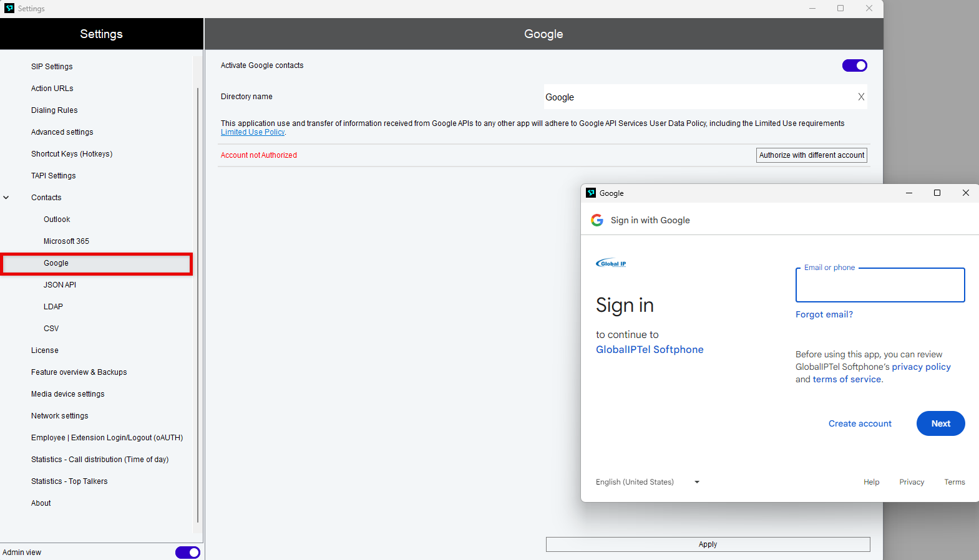Click the Global IP logo in sign-in dialog
Screen dimensions: 979x560
pos(611,263)
